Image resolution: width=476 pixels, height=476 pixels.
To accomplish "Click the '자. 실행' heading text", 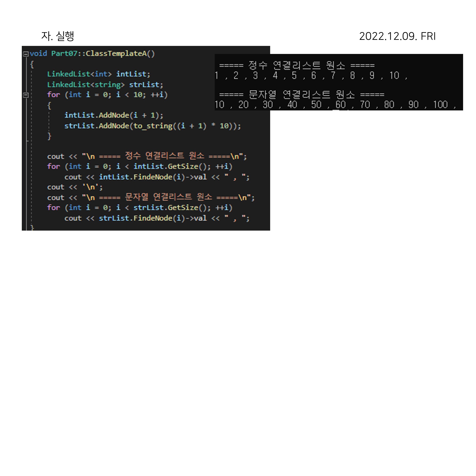I will (58, 36).
